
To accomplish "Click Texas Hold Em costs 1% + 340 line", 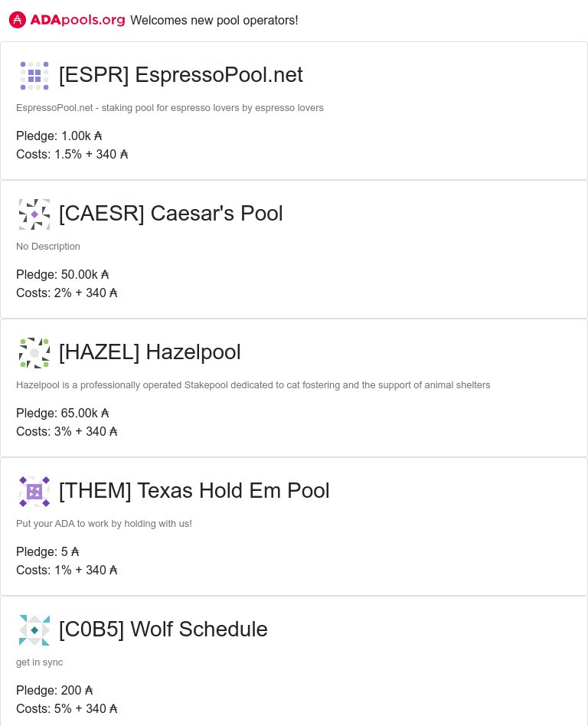I will tap(67, 570).
